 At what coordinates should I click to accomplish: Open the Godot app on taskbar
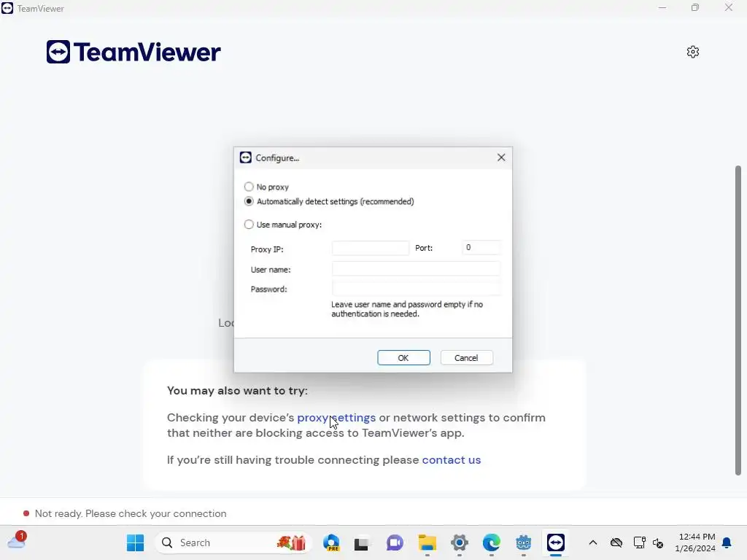pyautogui.click(x=524, y=542)
